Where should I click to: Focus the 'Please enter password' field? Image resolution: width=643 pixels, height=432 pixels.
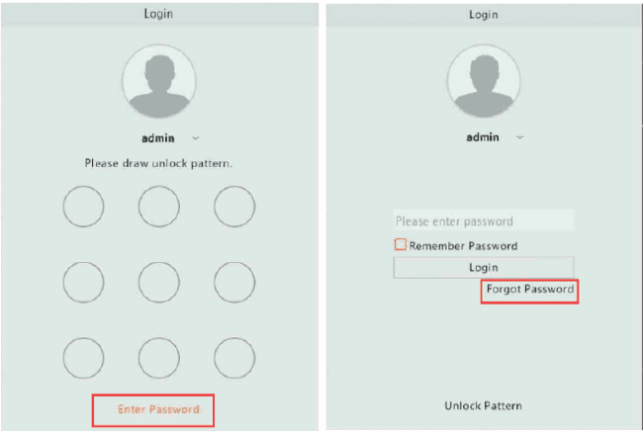tap(483, 221)
